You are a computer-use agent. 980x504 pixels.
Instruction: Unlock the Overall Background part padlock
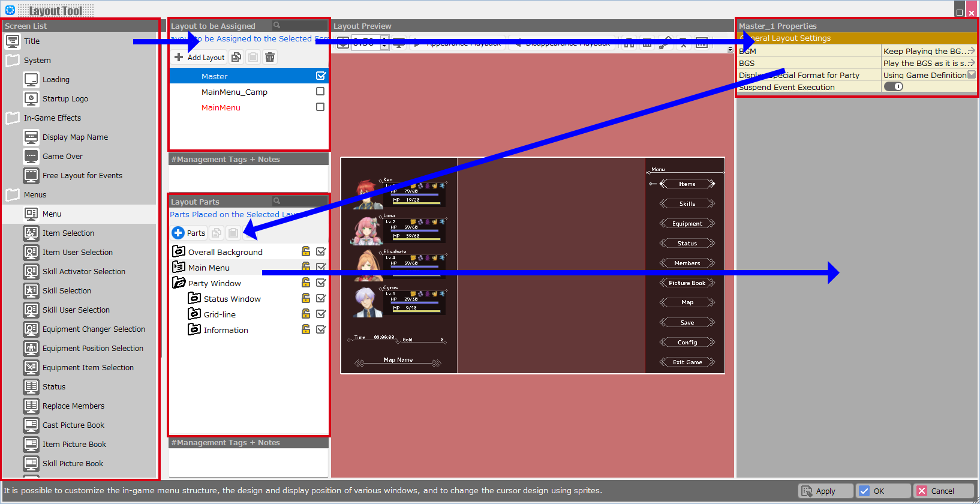[x=306, y=251]
